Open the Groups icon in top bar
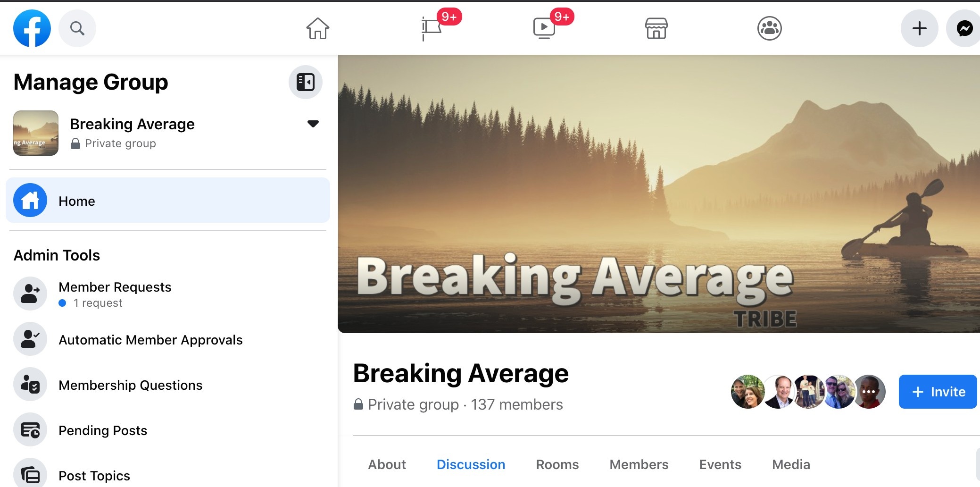 [770, 28]
